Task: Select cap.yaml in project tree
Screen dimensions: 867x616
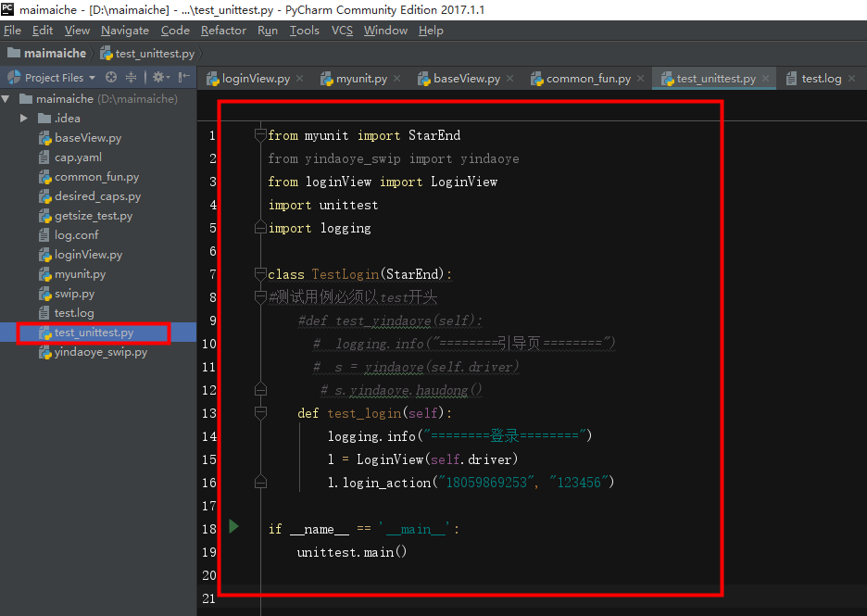Action: [78, 157]
